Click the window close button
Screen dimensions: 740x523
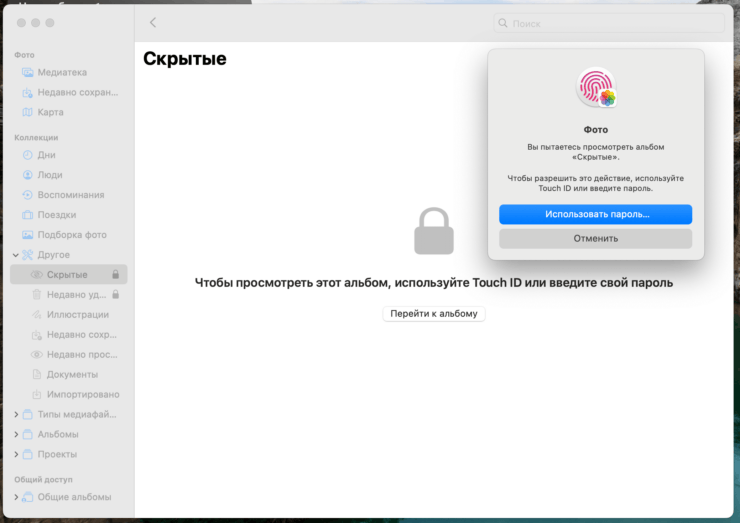(x=21, y=23)
